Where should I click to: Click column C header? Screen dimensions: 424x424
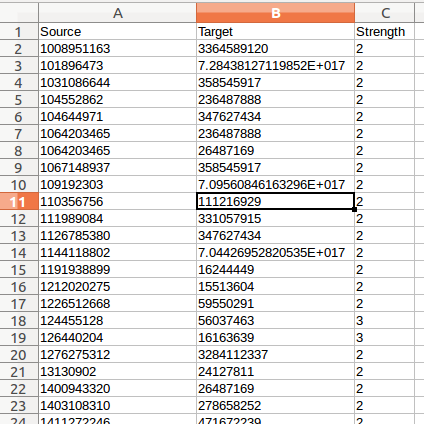(x=385, y=13)
